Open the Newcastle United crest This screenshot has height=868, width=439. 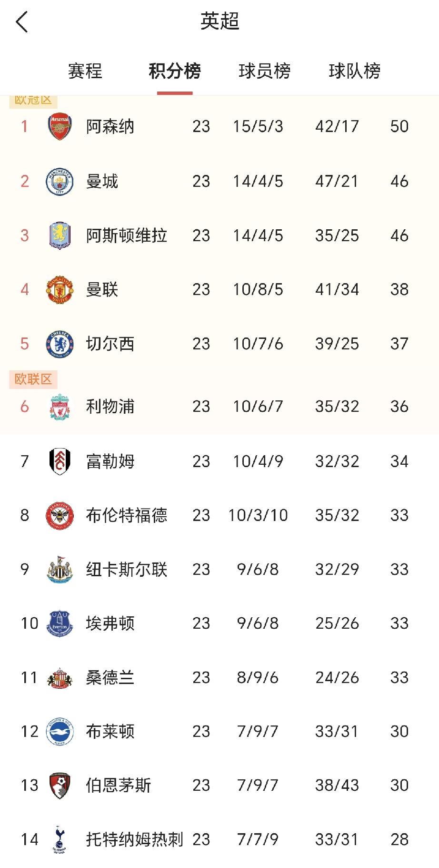60,569
